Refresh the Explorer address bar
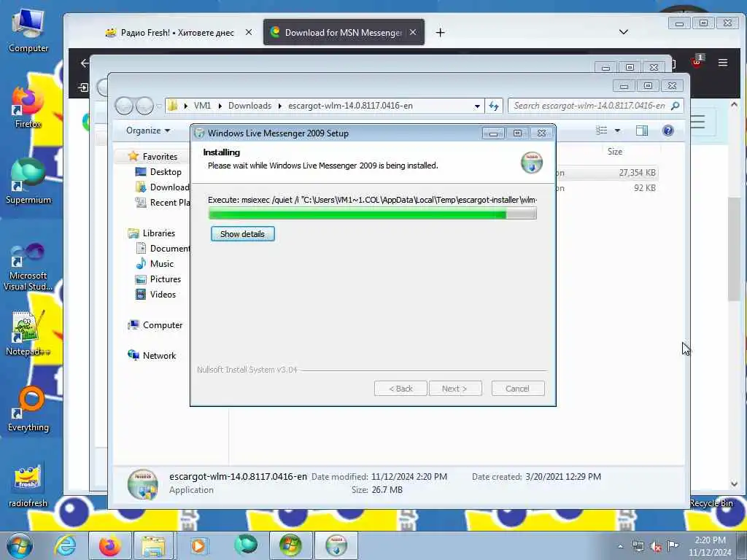Viewport: 747px width, 560px height. pyautogui.click(x=494, y=106)
